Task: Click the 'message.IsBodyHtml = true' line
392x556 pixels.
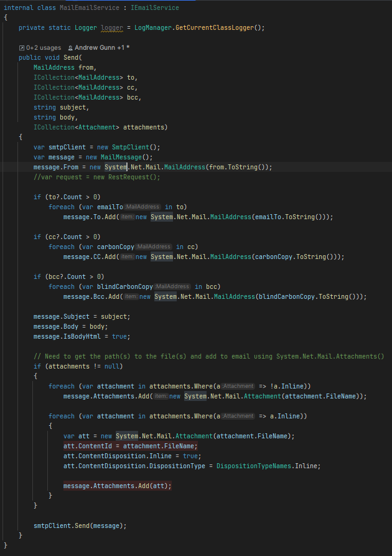Action: click(x=82, y=336)
